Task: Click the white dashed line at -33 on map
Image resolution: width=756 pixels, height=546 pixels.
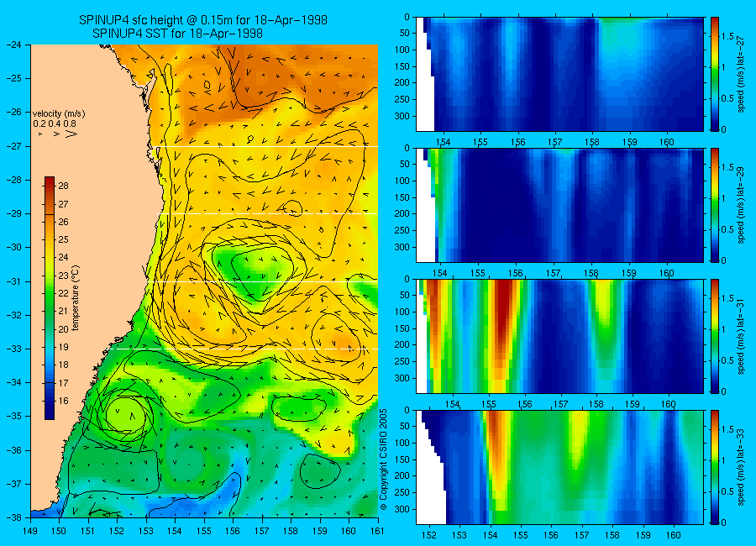Action: coord(244,349)
